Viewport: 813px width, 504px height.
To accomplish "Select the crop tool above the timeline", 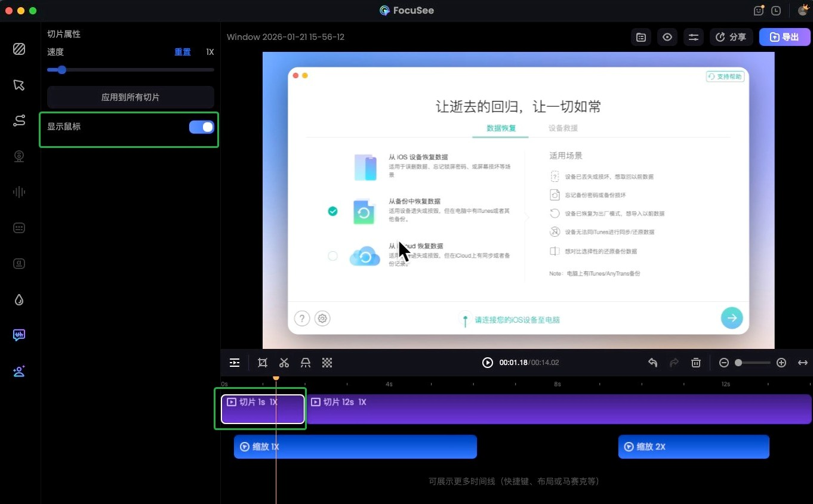I will click(x=263, y=363).
